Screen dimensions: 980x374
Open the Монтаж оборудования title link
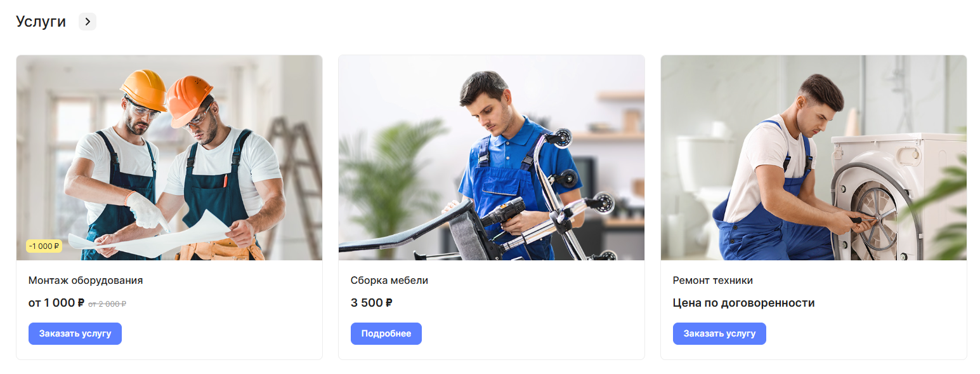point(86,280)
